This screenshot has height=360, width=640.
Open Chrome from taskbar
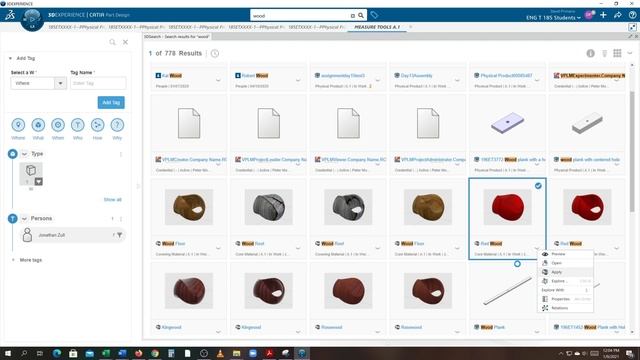pos(155,353)
